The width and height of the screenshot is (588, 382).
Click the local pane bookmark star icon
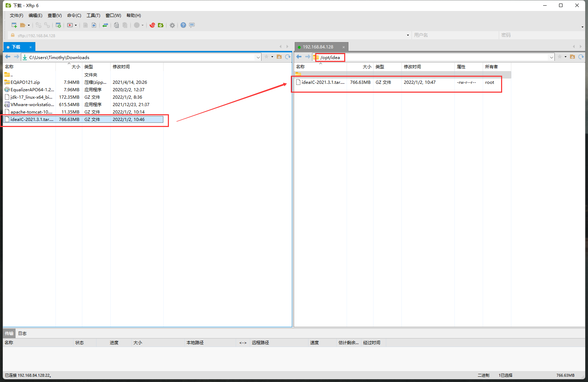(267, 57)
